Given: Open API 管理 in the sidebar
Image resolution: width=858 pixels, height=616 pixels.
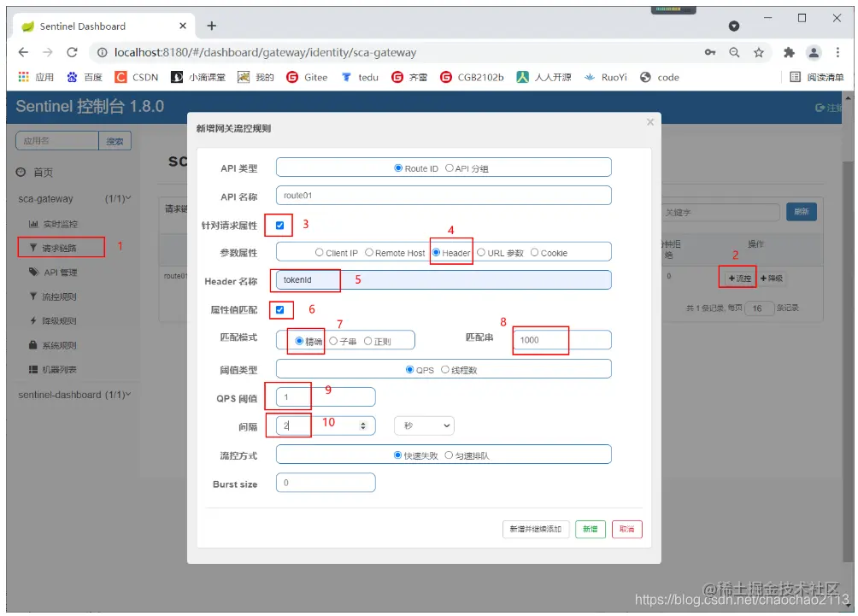Looking at the screenshot, I should click(53, 272).
